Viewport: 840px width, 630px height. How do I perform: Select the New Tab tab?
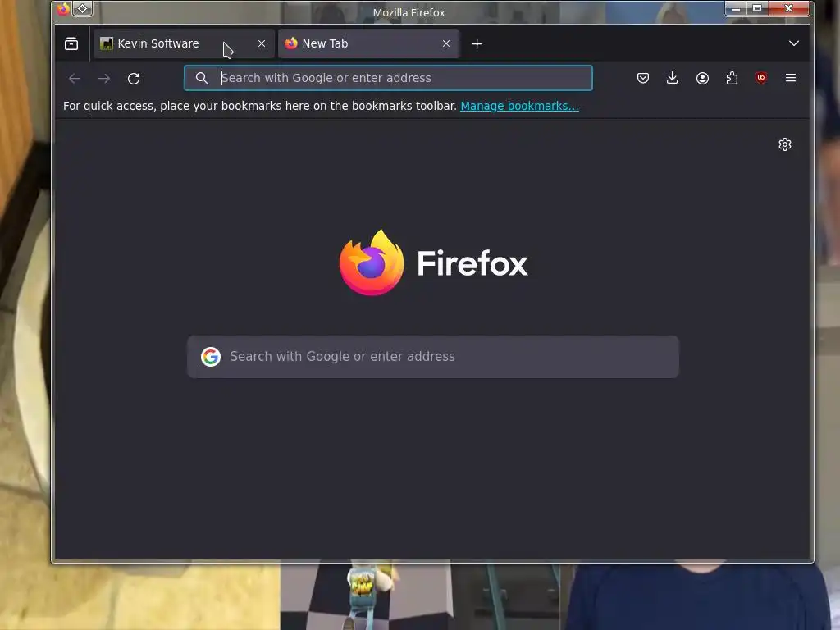[368, 43]
